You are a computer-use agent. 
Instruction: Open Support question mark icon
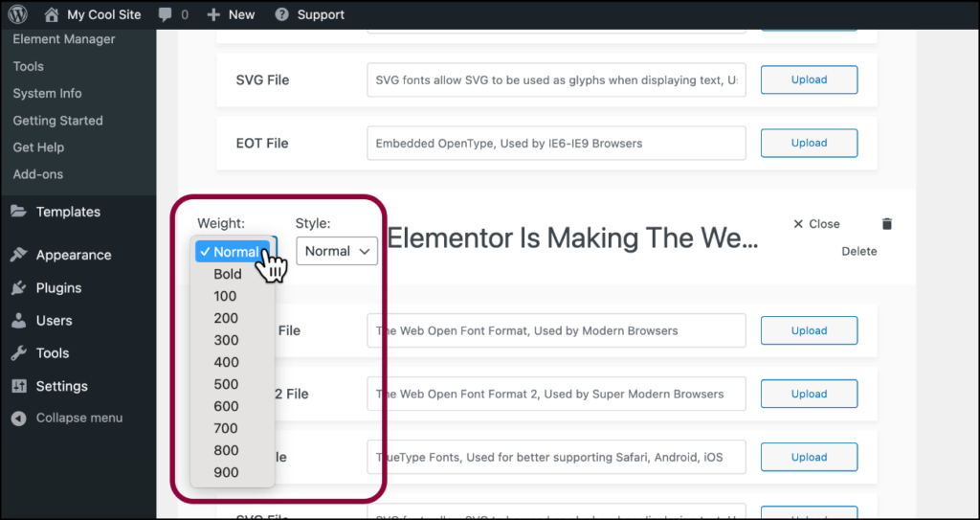282,14
